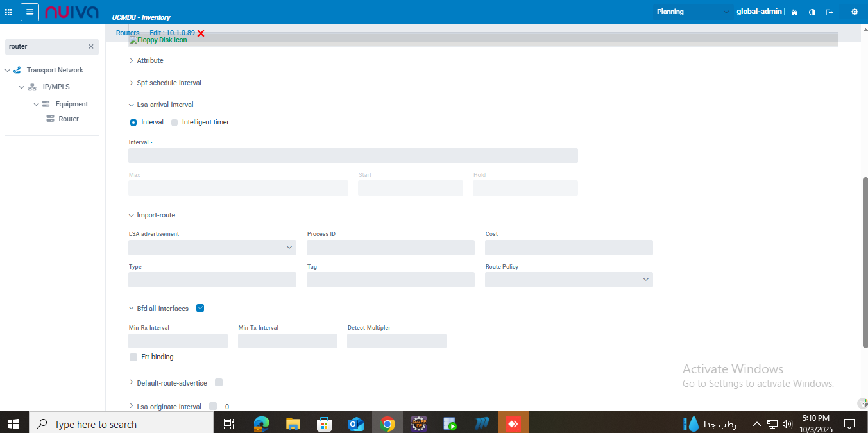868x433 pixels.
Task: Select Router in the tree
Action: coord(68,119)
